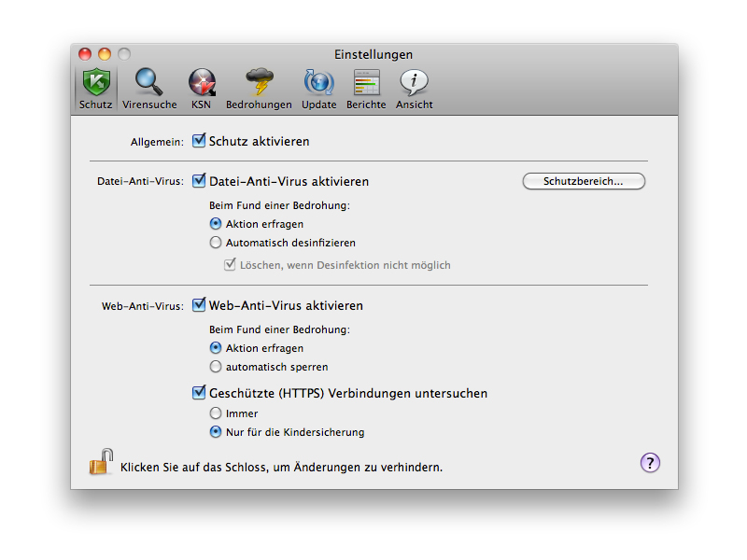Open the Berichte report pane

point(366,82)
